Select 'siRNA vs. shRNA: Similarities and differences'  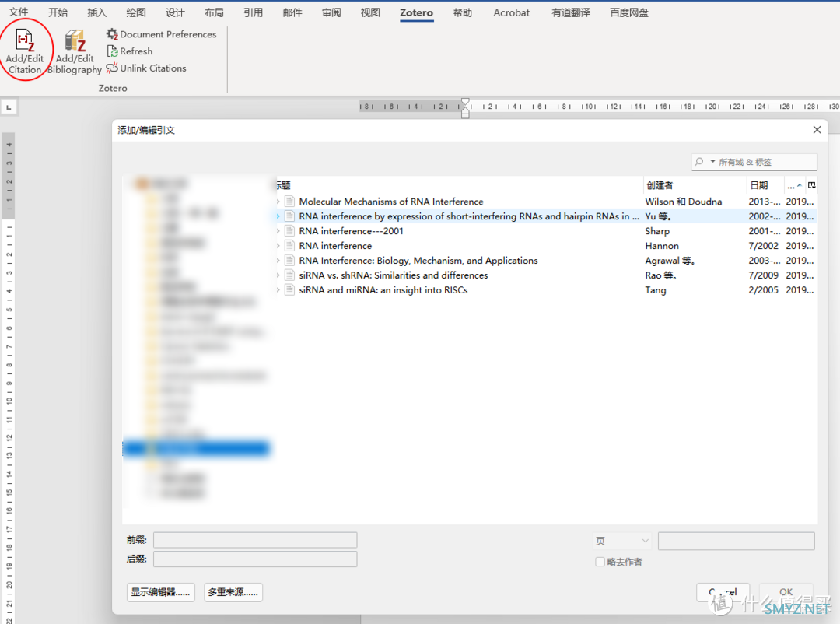394,275
